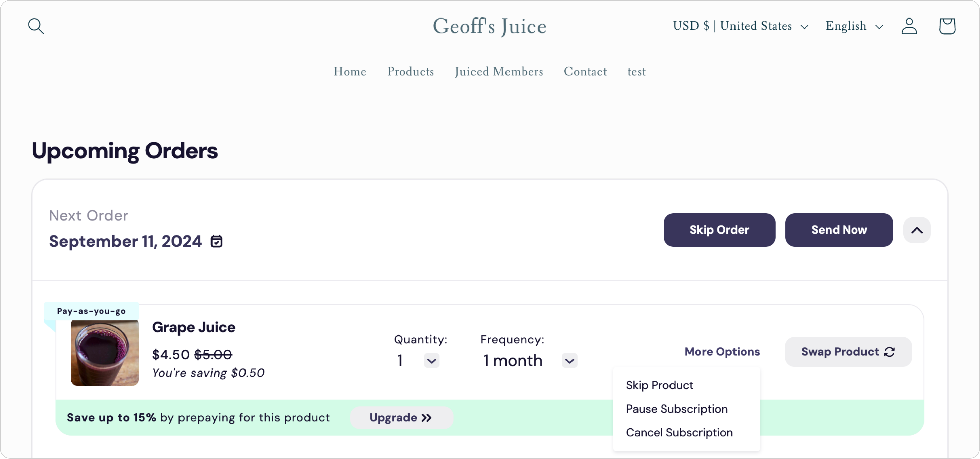Open the search magnifier icon

click(36, 26)
